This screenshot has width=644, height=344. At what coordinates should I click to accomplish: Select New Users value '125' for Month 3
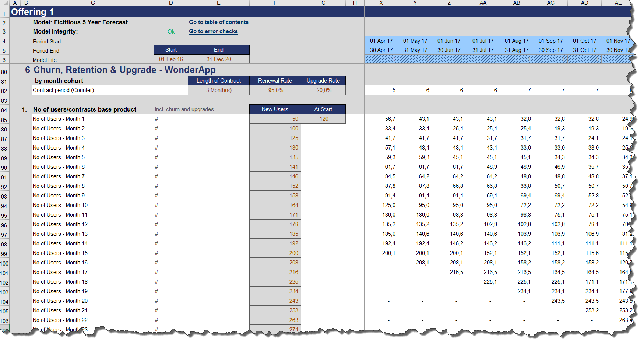click(275, 138)
